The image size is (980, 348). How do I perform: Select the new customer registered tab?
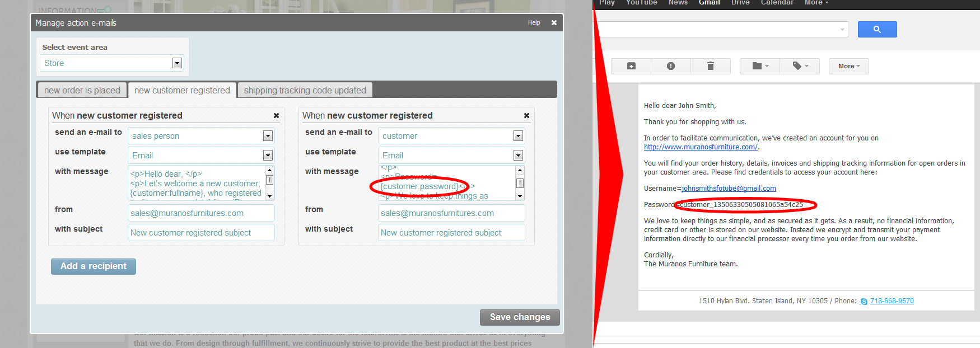coord(182,90)
